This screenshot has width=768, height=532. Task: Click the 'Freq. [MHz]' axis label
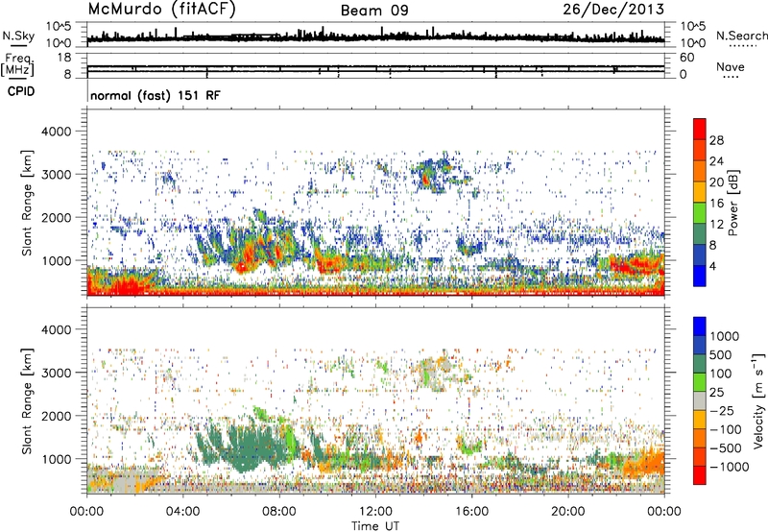[x=17, y=65]
